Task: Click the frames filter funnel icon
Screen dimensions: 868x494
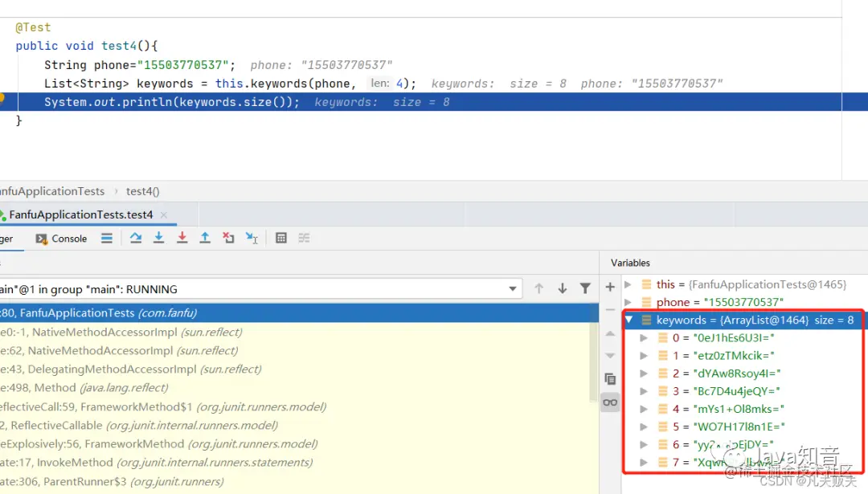Action: 585,288
